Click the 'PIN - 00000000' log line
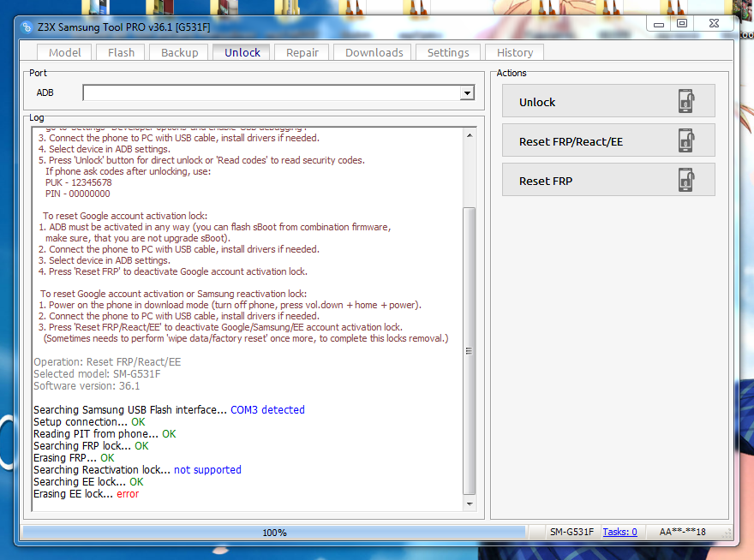 77,194
